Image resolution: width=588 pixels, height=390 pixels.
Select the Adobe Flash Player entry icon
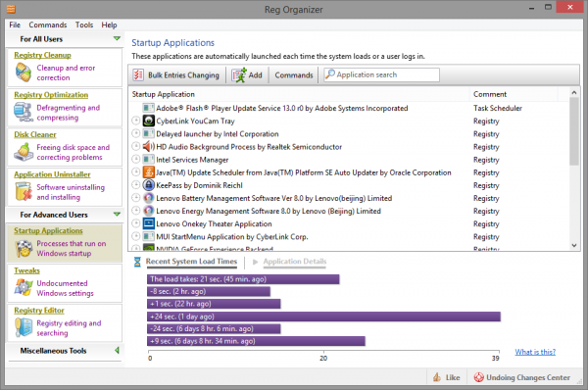(149, 108)
